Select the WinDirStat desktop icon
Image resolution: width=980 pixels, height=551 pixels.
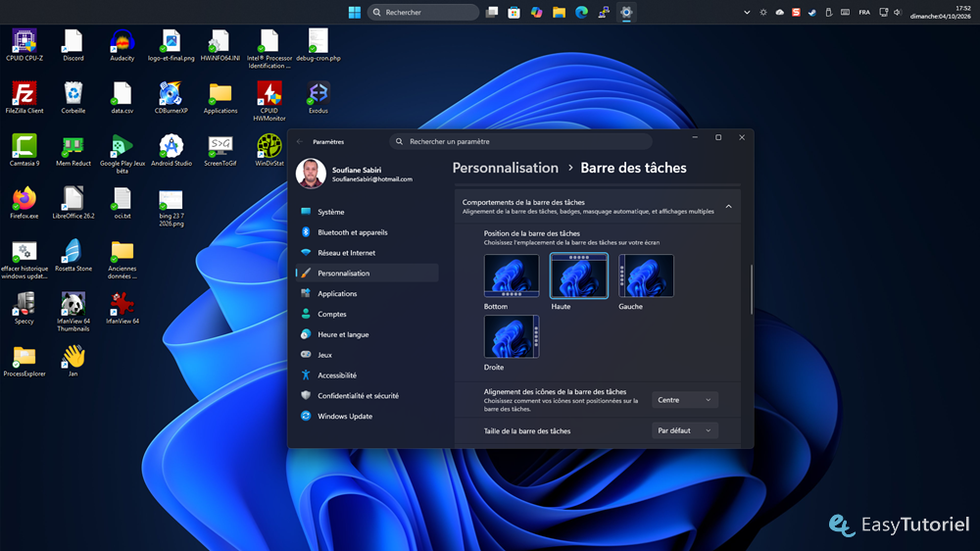(x=269, y=150)
